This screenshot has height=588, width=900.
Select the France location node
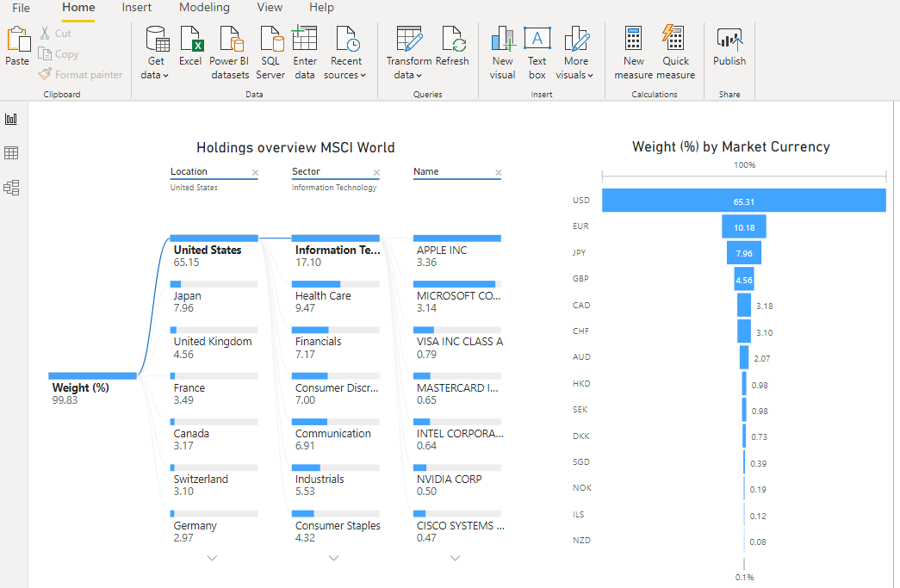coord(214,390)
